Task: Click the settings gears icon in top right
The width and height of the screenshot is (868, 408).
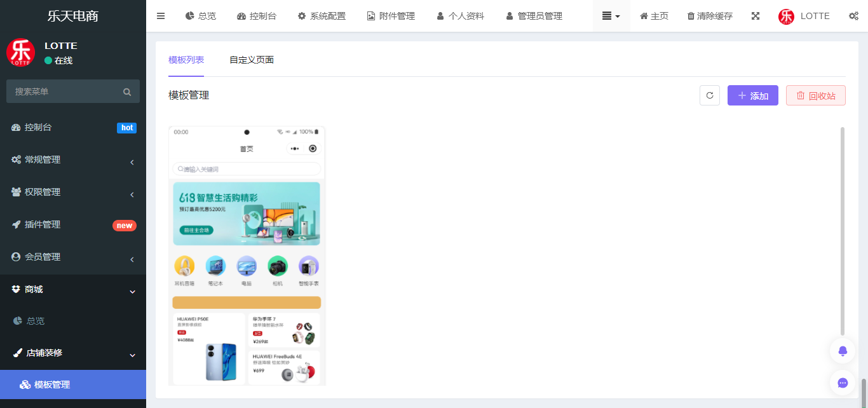Action: 853,16
